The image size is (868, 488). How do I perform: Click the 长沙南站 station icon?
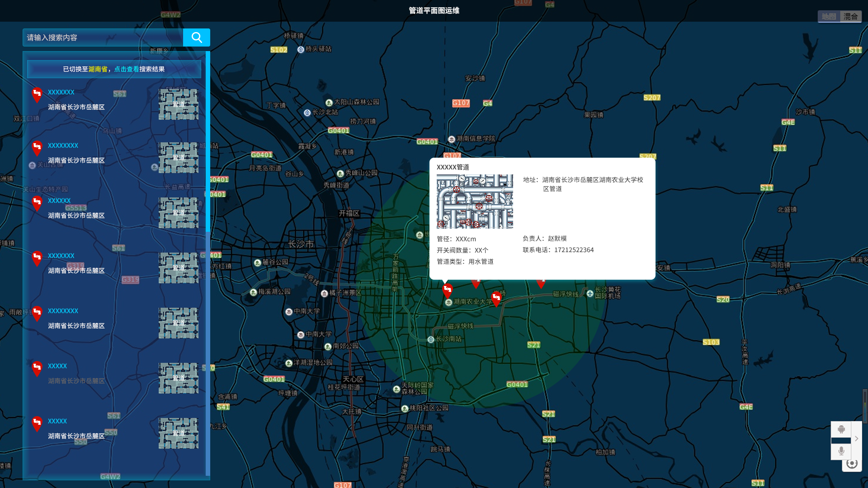pos(431,340)
